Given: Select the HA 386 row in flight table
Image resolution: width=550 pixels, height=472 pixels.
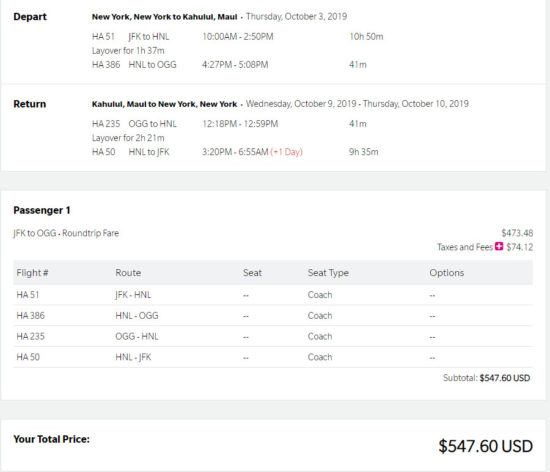Looking at the screenshot, I should [273, 316].
